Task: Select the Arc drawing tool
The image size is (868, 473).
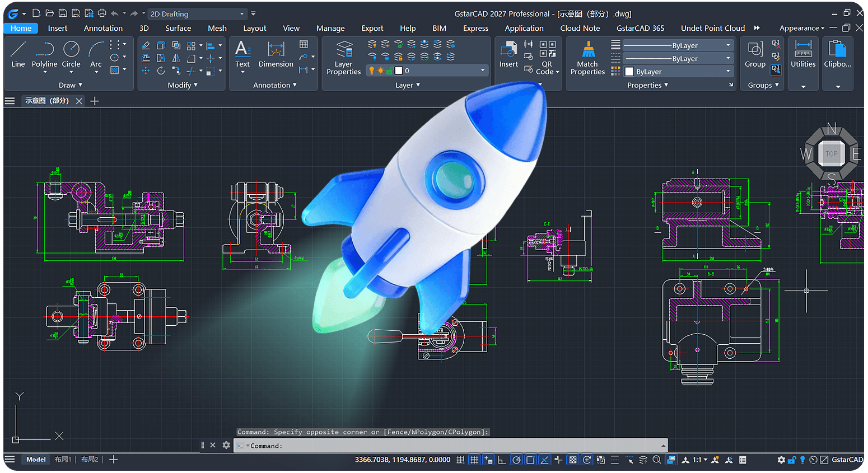Action: point(96,54)
